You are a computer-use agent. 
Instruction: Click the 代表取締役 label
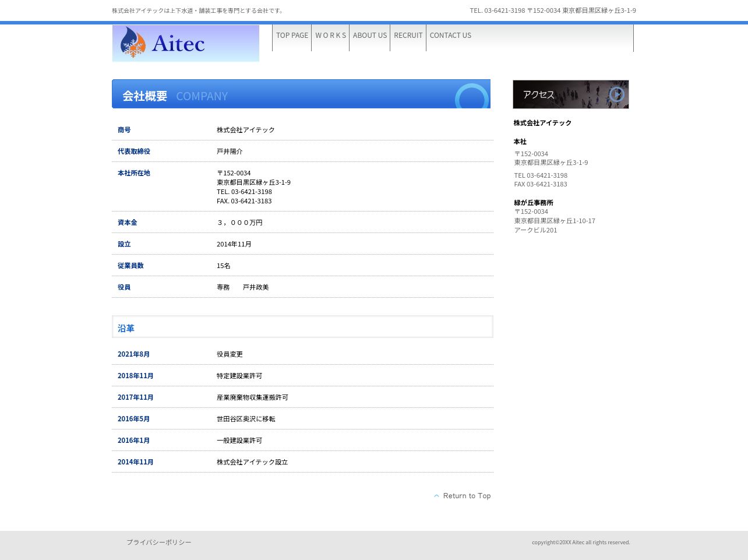coord(134,152)
